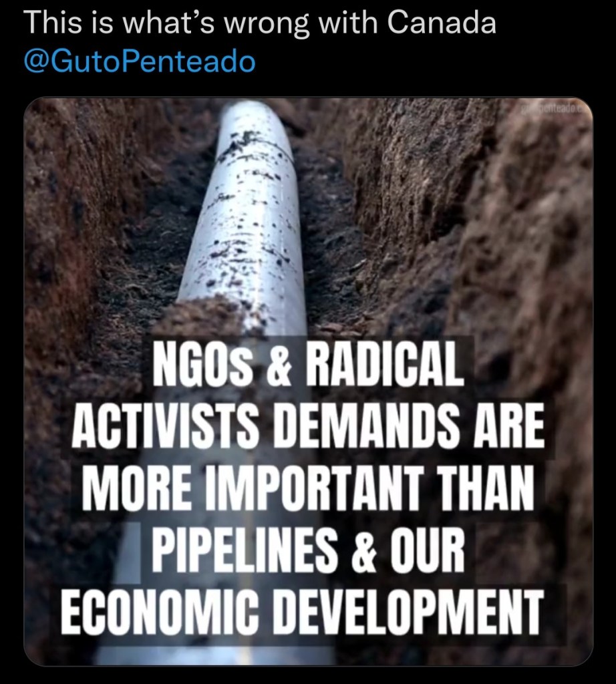Click the 'MORE IMPORTANT THAN' caption line

tap(308, 488)
